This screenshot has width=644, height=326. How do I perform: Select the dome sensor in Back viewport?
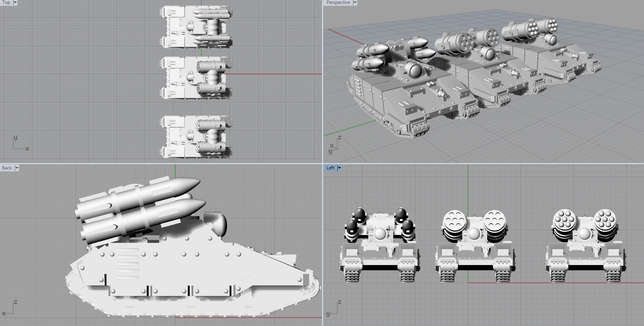(219, 225)
